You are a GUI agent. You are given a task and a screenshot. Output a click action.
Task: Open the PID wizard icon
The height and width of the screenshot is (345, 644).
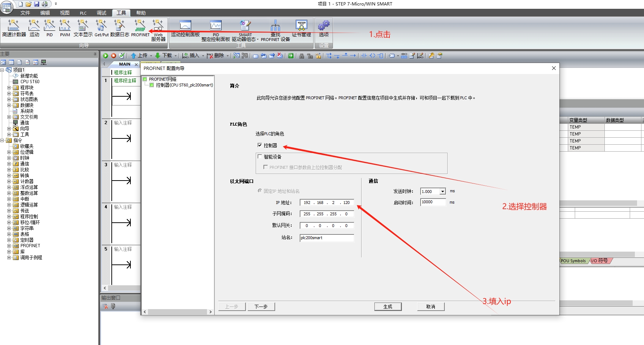(49, 28)
